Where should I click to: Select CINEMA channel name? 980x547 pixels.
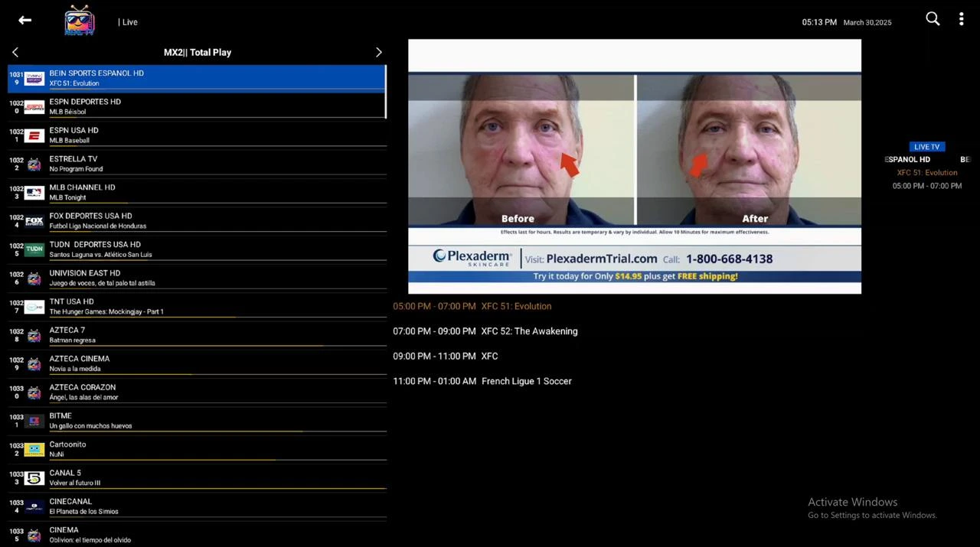pos(64,530)
